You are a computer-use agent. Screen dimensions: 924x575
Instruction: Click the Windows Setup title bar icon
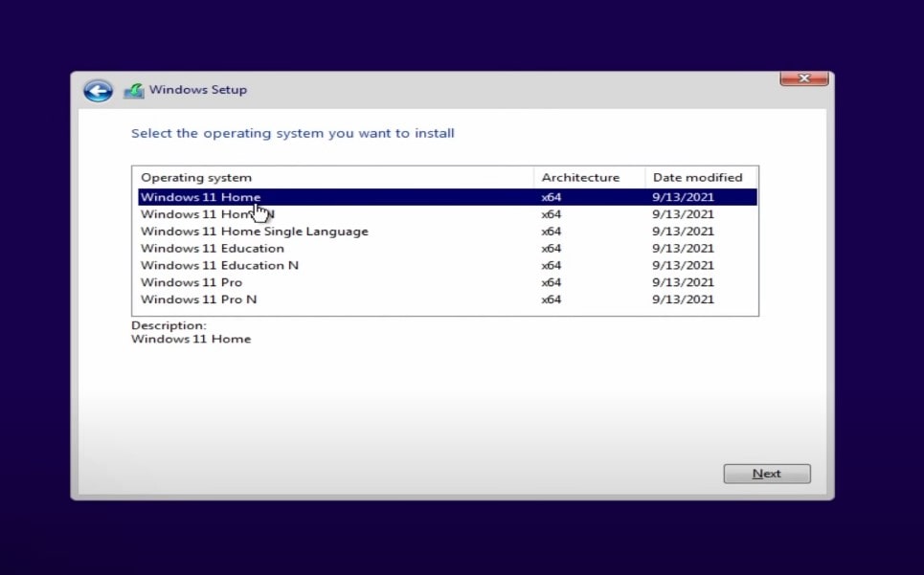coord(134,91)
